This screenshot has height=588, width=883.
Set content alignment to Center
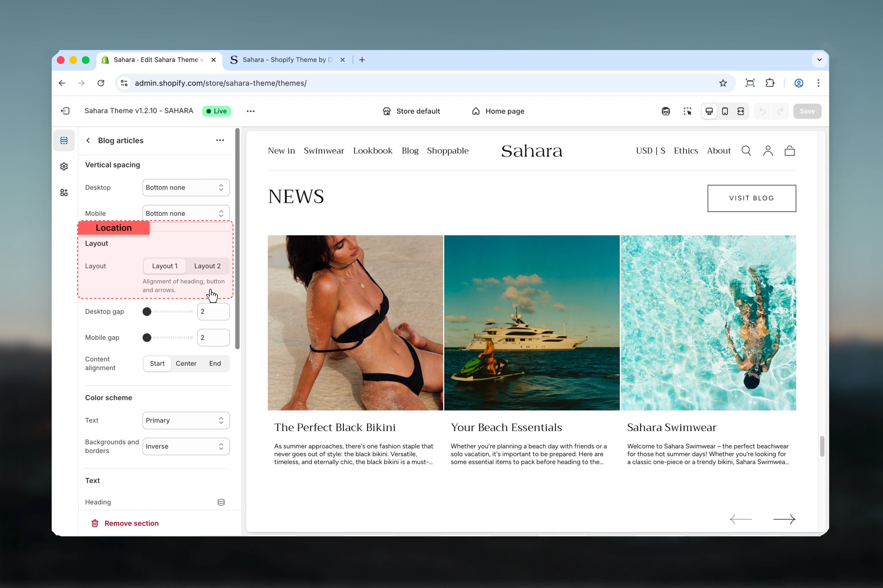pos(186,363)
